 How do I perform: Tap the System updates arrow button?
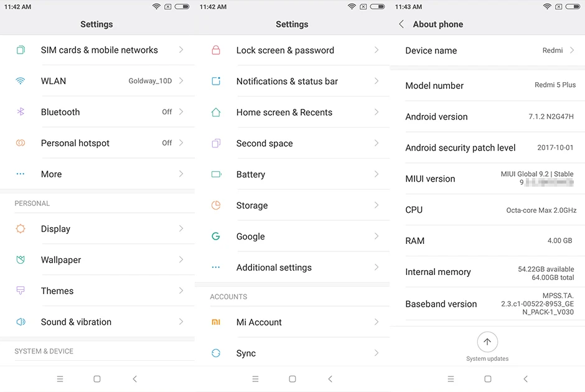(x=487, y=342)
